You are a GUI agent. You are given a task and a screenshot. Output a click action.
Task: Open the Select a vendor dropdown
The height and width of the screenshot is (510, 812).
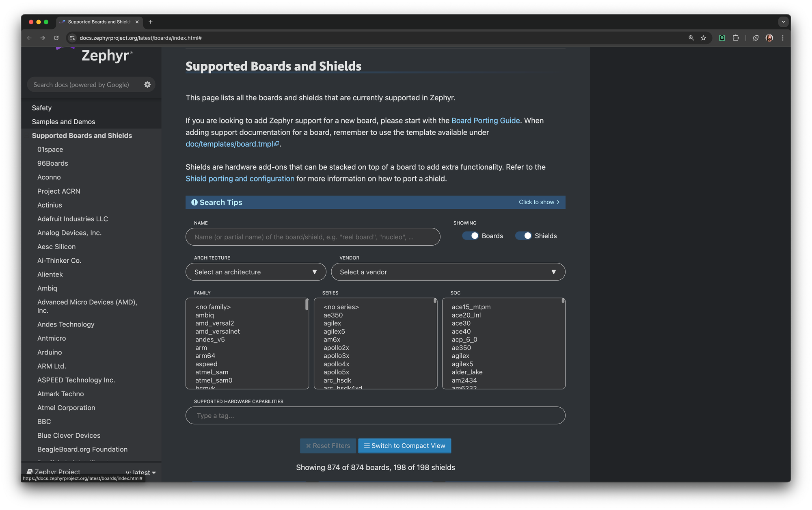tap(448, 272)
